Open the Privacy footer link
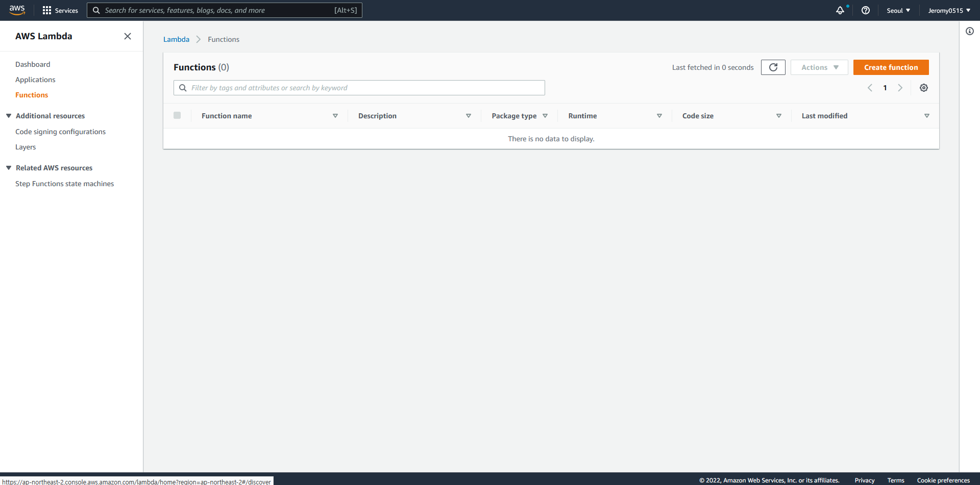The height and width of the screenshot is (485, 980). click(x=864, y=480)
